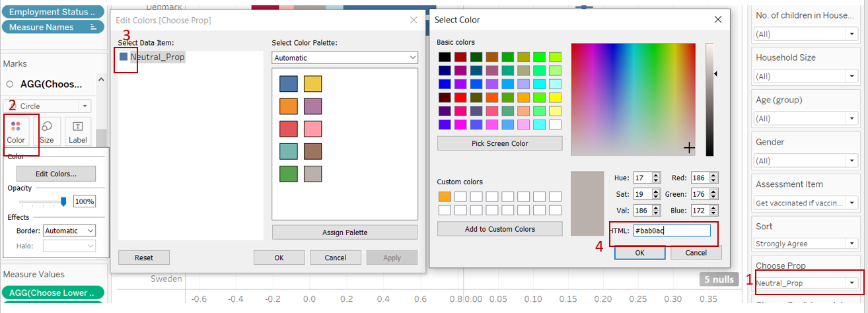This screenshot has height=313, width=868.
Task: Click sort icon on Measure Names pill
Action: pos(93,27)
